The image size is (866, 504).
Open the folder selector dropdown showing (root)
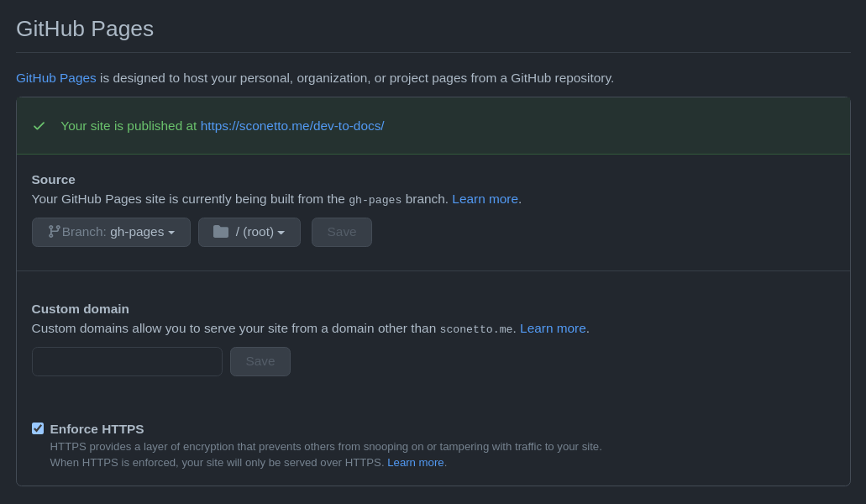coord(249,231)
